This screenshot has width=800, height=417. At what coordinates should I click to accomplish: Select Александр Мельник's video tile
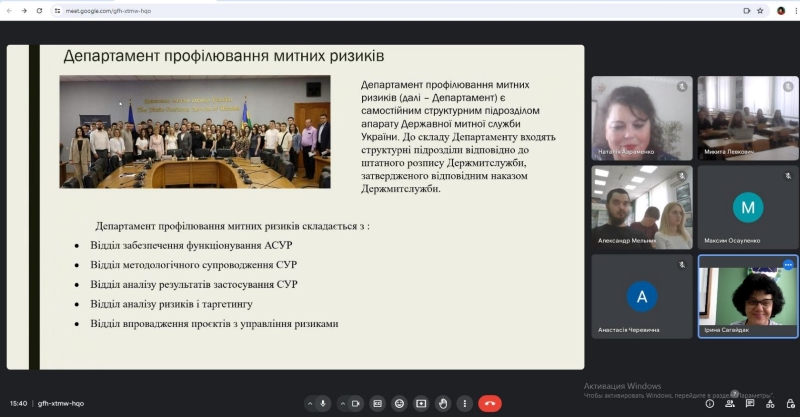[642, 207]
